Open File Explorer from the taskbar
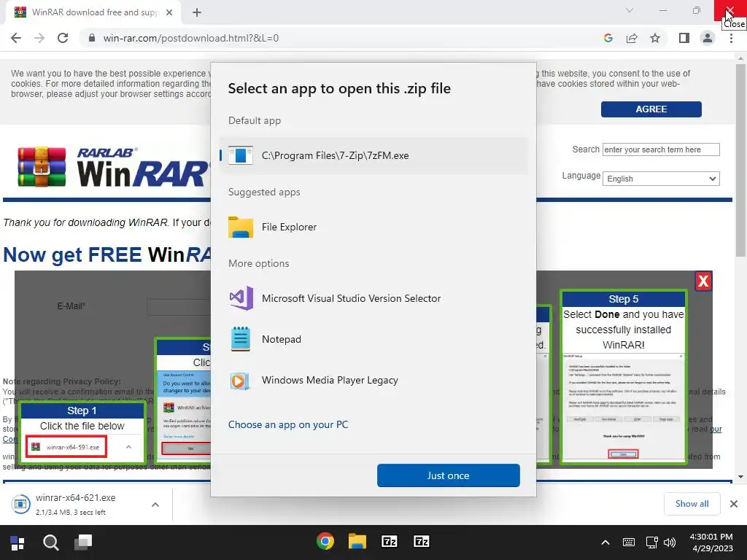This screenshot has height=560, width=747. 357,542
